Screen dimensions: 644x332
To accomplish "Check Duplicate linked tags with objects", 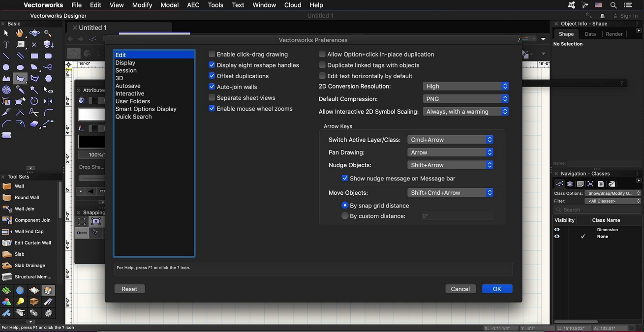I will tap(322, 65).
